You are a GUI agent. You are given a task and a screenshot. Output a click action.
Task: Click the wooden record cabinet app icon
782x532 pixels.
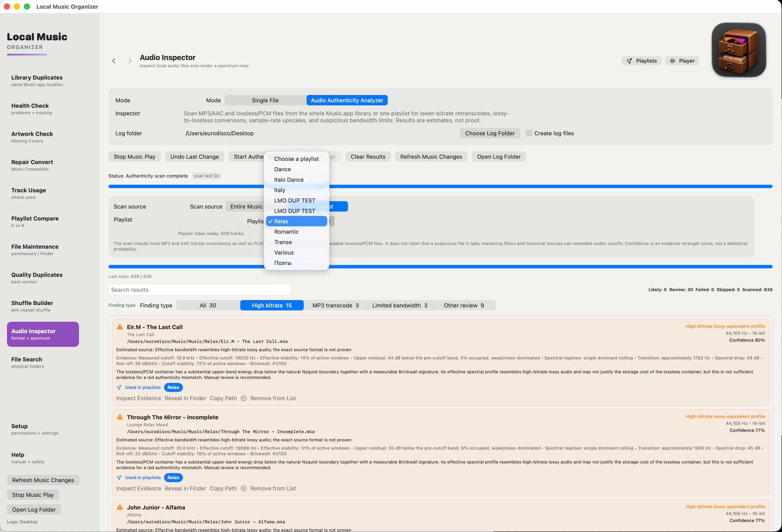click(x=739, y=50)
